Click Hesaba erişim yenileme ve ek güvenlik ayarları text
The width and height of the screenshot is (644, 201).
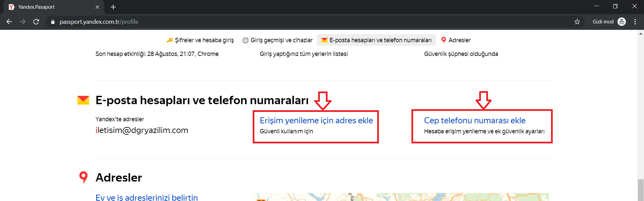click(484, 131)
